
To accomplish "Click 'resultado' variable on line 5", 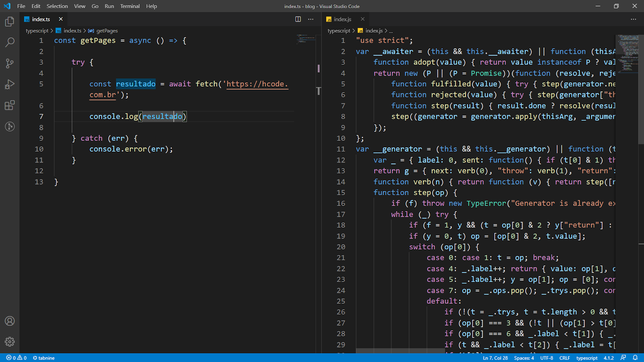I will coord(136,84).
